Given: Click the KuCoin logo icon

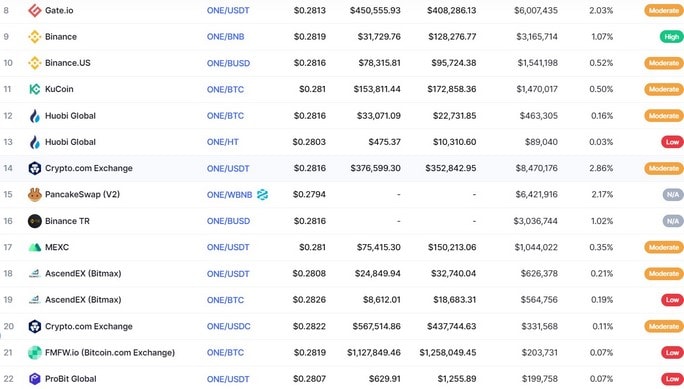Looking at the screenshot, I should (34, 89).
